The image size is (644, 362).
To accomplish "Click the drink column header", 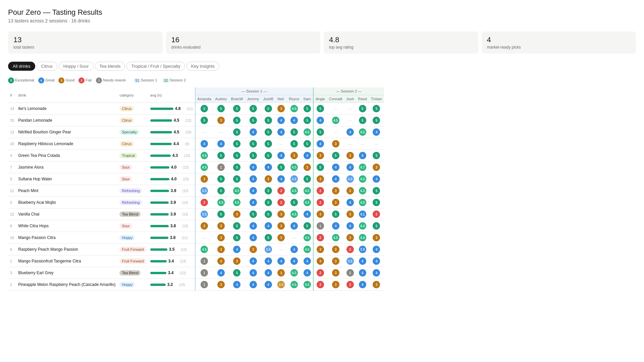I will tap(22, 95).
